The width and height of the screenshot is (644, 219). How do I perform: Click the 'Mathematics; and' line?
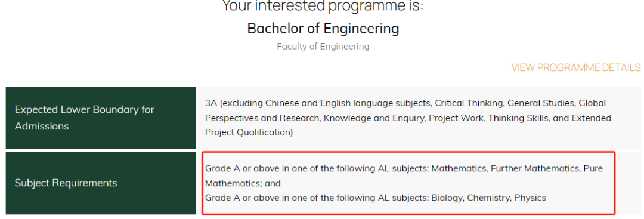[243, 183]
